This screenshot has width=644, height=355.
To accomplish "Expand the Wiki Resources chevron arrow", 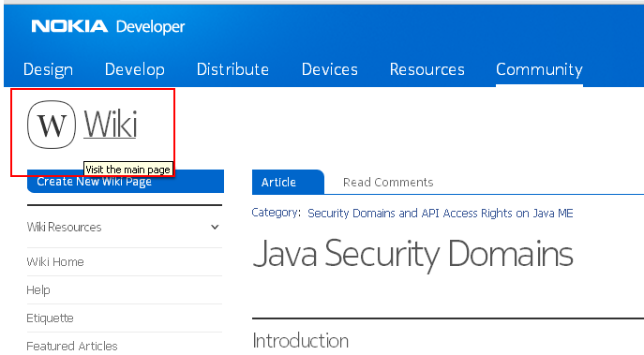I will point(215,227).
